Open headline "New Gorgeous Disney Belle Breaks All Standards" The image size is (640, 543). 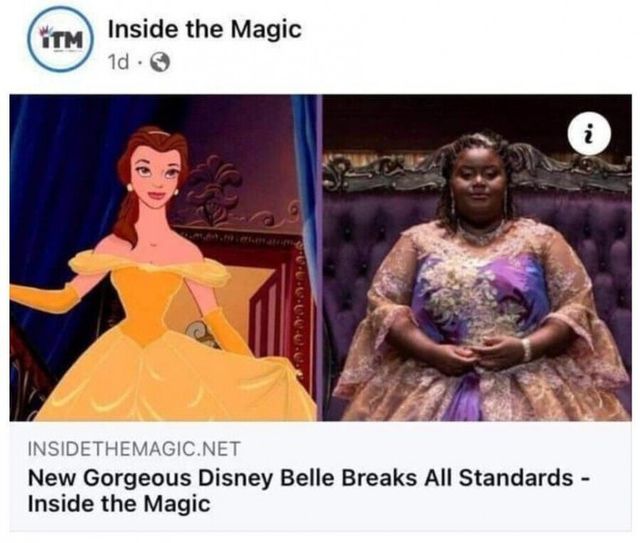pyautogui.click(x=300, y=478)
